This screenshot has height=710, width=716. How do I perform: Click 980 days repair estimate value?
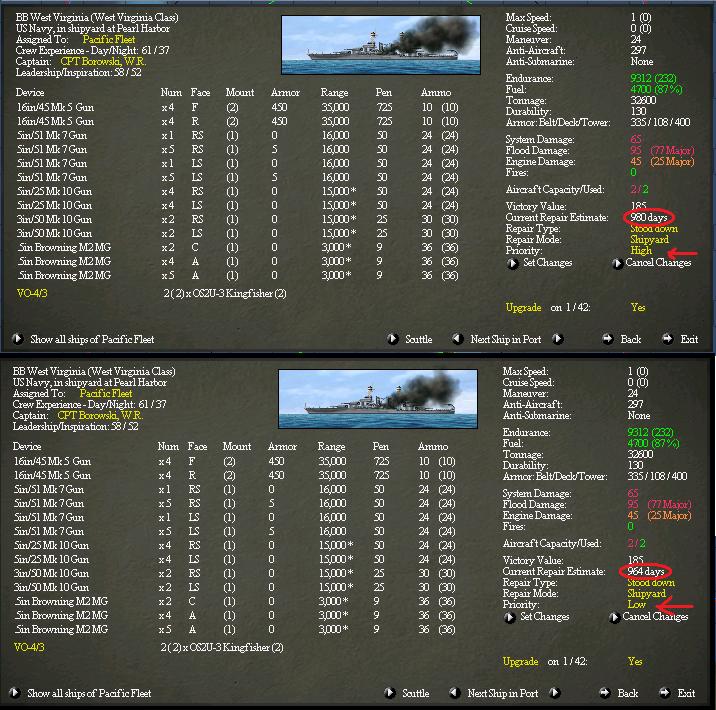click(648, 217)
